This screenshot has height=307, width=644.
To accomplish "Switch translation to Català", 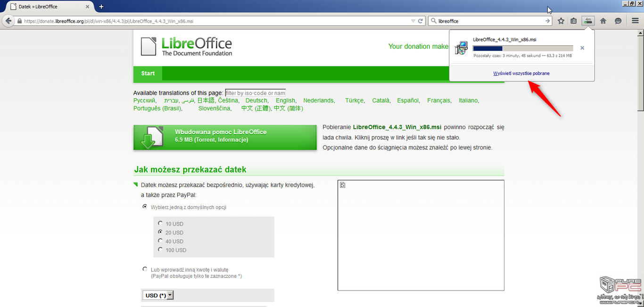I will tap(382, 100).
